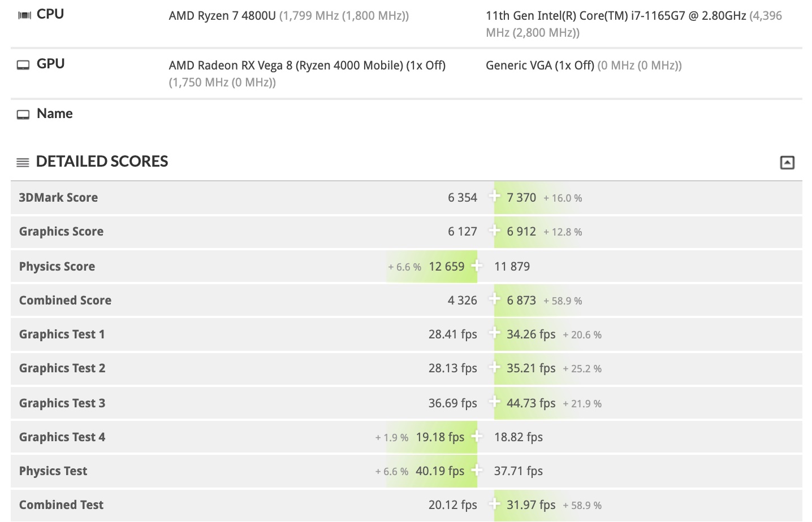
Task: Click the Detailed Scores list icon
Action: click(23, 163)
